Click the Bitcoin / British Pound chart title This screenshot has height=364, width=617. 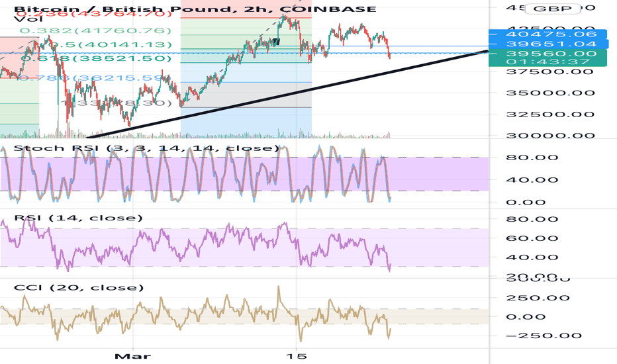point(195,9)
